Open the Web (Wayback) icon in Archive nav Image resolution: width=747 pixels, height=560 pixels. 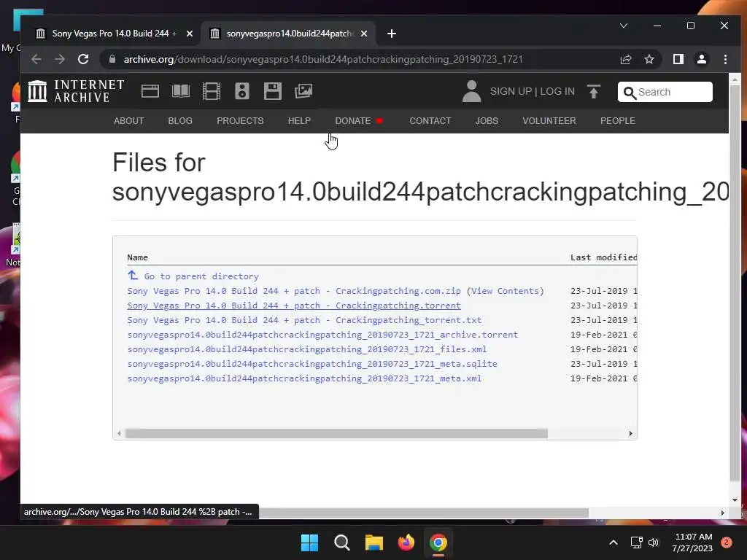coord(150,91)
